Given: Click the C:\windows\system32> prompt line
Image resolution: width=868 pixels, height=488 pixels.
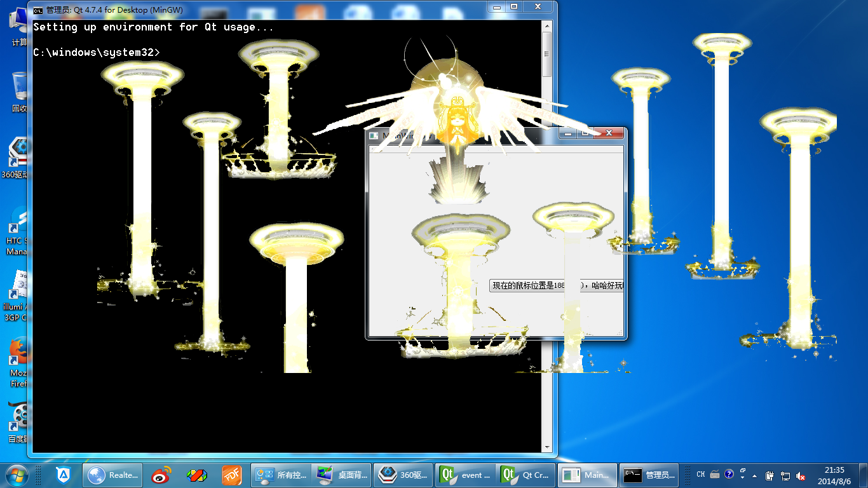Looking at the screenshot, I should pos(97,52).
